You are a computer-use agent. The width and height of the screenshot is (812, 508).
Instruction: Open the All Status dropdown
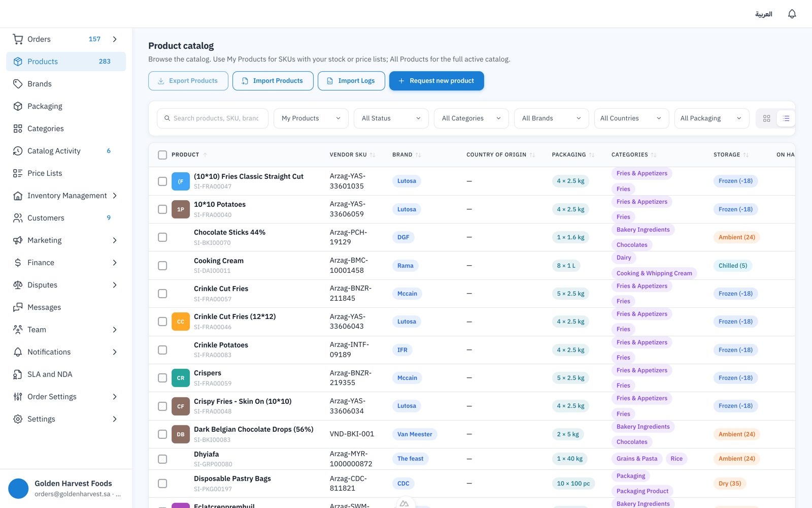pyautogui.click(x=391, y=118)
